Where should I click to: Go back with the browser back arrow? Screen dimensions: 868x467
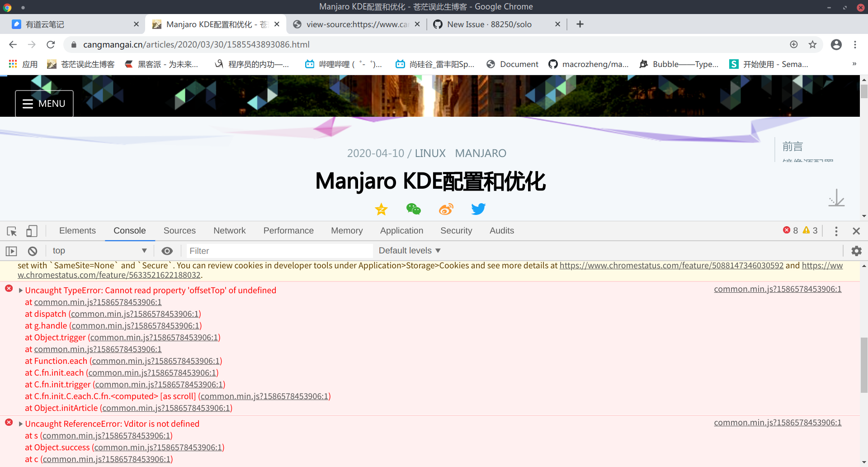(13, 44)
